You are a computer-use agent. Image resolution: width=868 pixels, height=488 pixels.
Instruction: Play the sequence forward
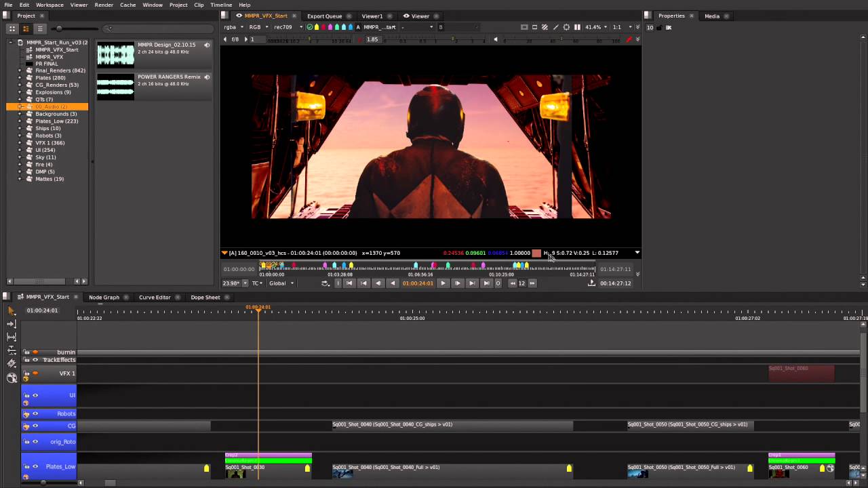click(x=443, y=283)
